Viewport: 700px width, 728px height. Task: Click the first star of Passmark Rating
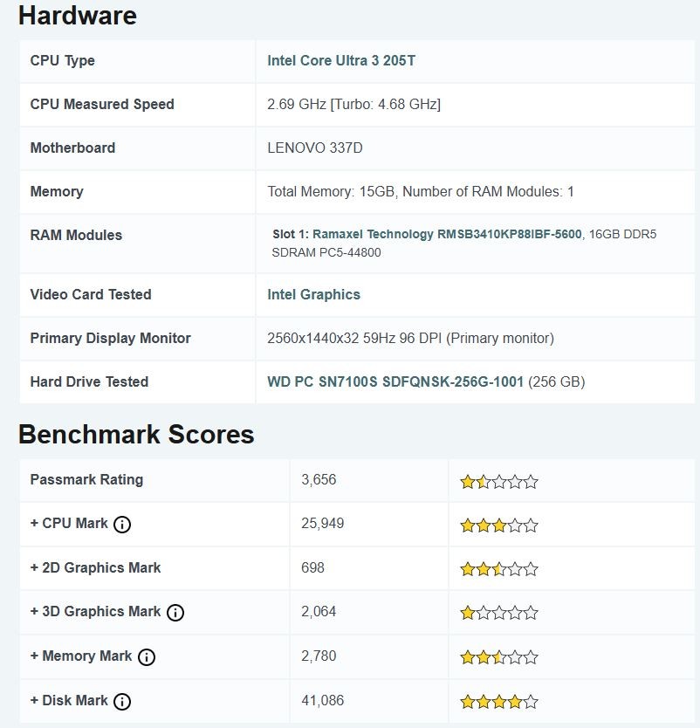[x=466, y=480]
